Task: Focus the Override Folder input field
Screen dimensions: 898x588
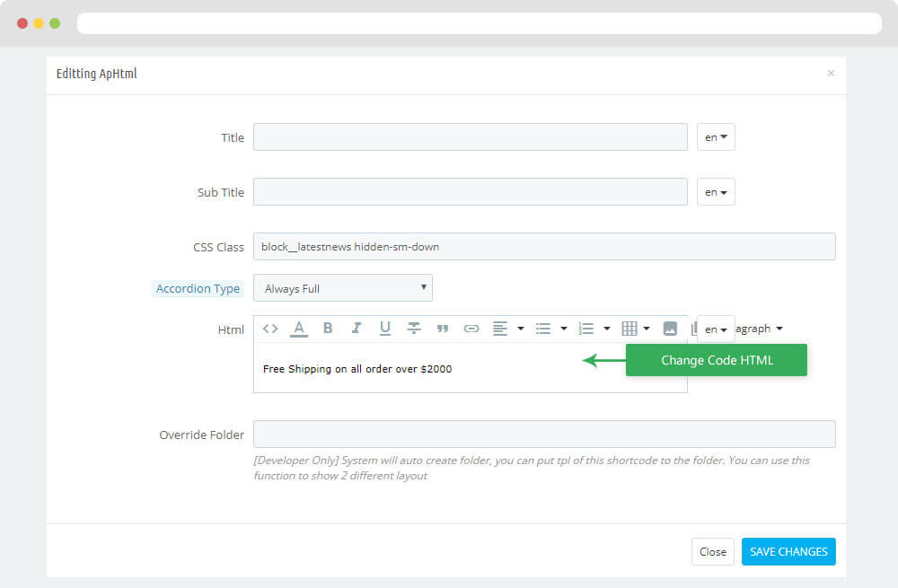Action: pos(545,434)
